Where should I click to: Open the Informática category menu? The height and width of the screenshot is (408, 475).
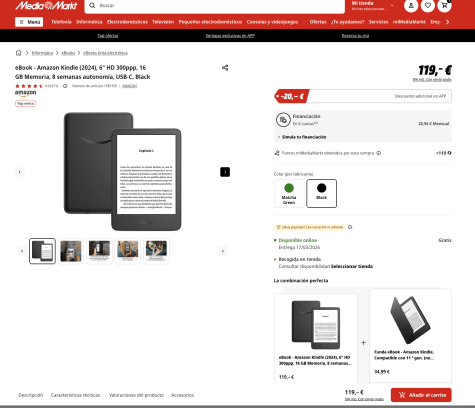click(x=89, y=22)
